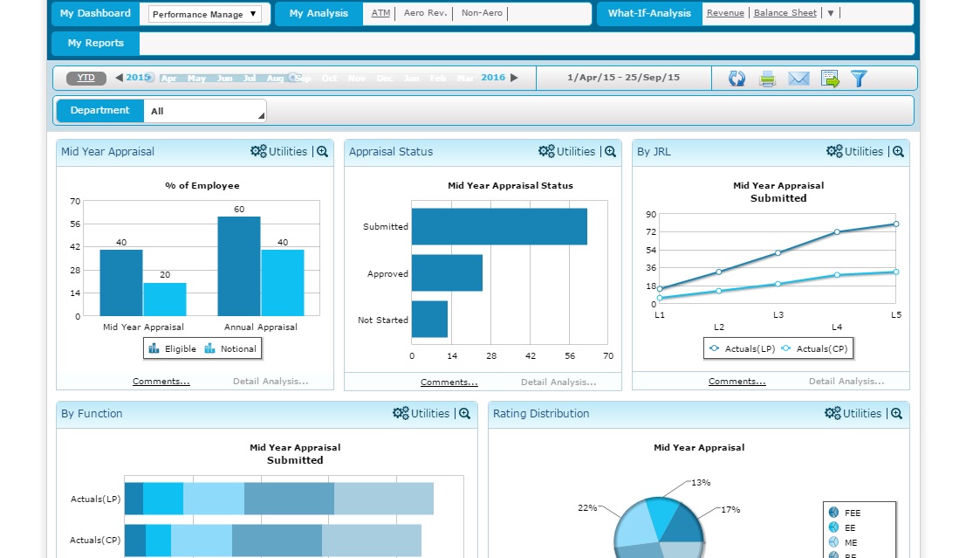Viewport: 980px width, 558px height.
Task: Select Aero Rev. analysis item
Action: tap(426, 12)
